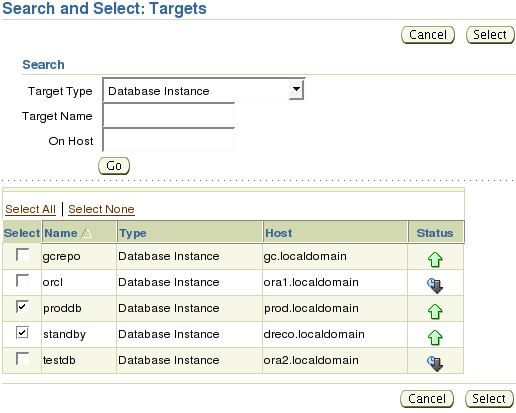
Task: Click the Status column header
Action: tap(435, 233)
